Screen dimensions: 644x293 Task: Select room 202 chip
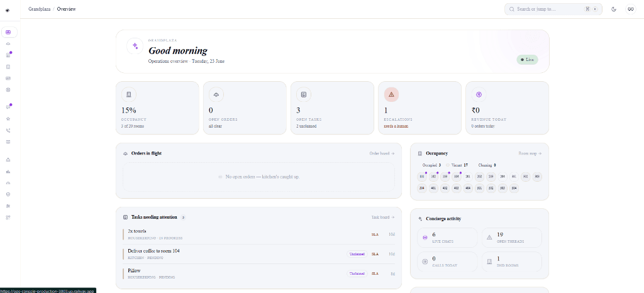[x=479, y=177]
